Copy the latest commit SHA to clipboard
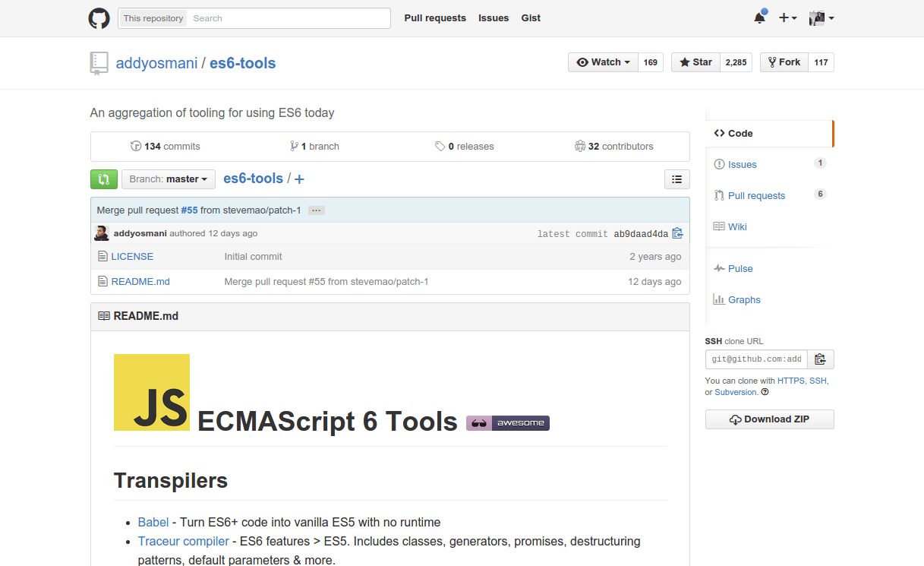This screenshot has height=566, width=924. tap(677, 233)
